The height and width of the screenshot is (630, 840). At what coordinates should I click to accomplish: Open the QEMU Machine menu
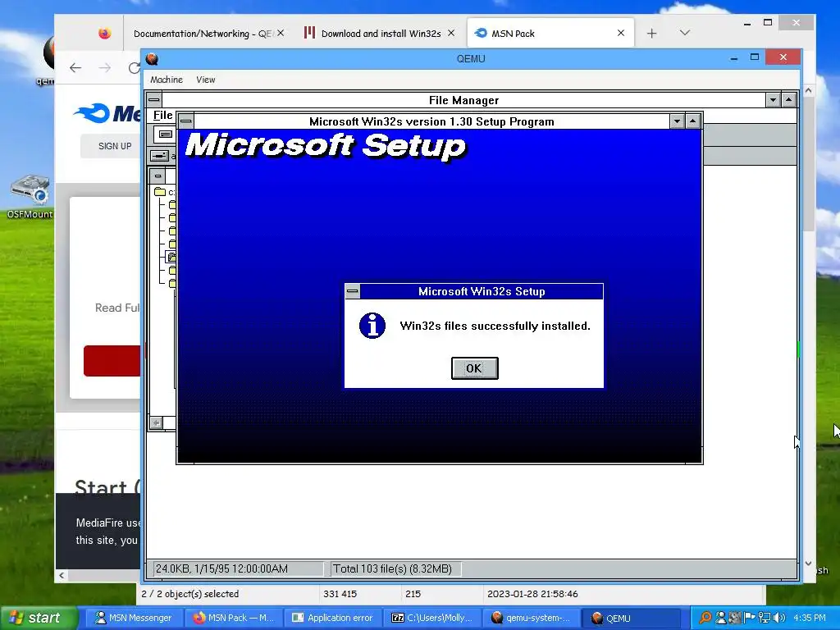(x=166, y=80)
